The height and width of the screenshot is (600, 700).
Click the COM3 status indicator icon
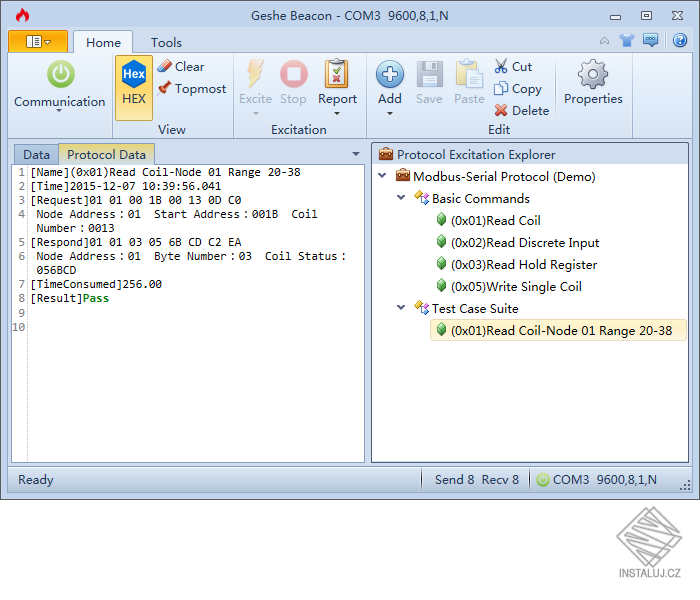(x=542, y=480)
